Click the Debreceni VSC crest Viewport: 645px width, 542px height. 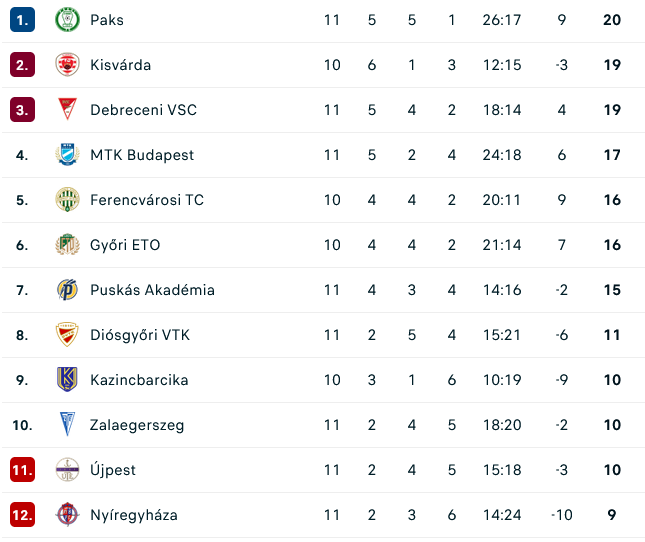[67, 110]
